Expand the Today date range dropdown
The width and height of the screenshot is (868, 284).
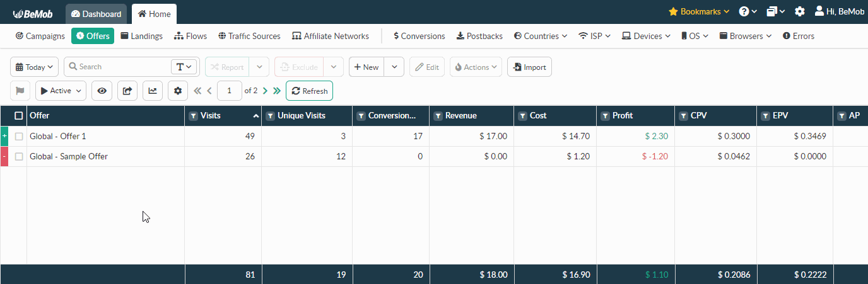[35, 67]
